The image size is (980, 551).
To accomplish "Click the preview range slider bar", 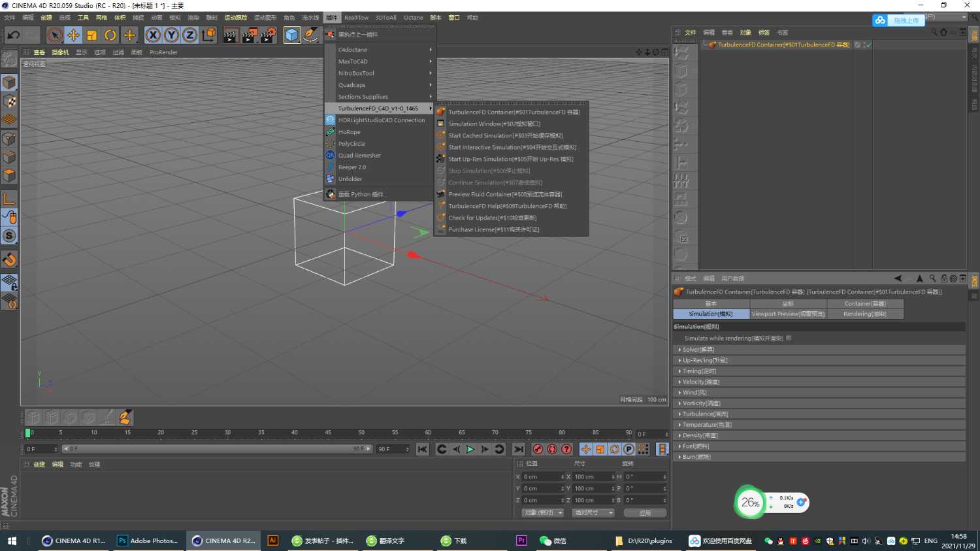I will (217, 449).
